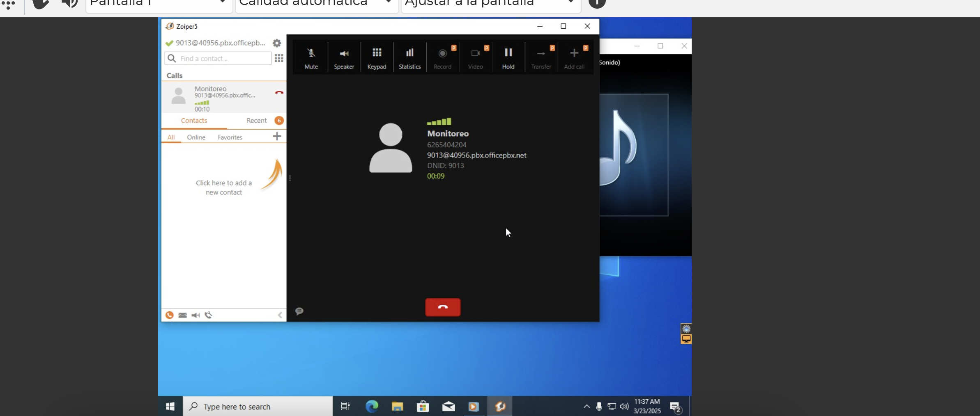Open Zoiper settings gear
The image size is (980, 416).
click(277, 43)
